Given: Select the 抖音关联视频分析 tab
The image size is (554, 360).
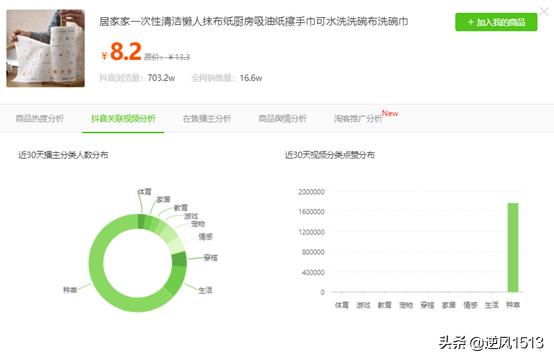Looking at the screenshot, I should pos(123,118).
